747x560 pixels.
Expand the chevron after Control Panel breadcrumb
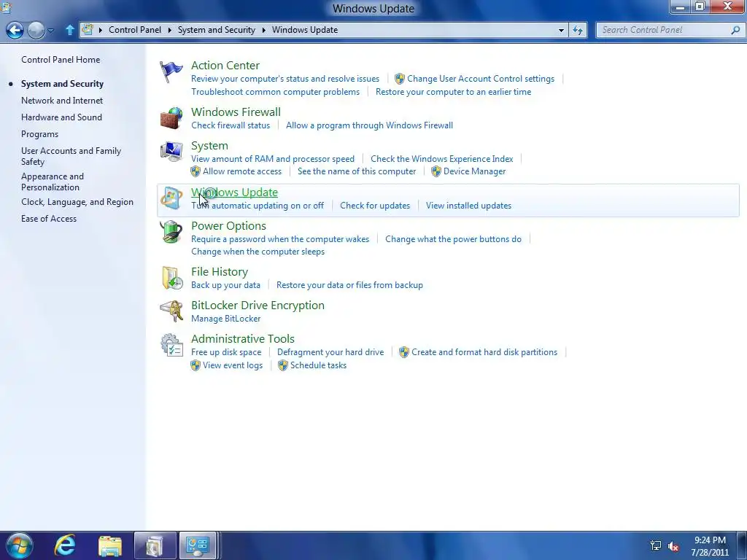coord(169,30)
